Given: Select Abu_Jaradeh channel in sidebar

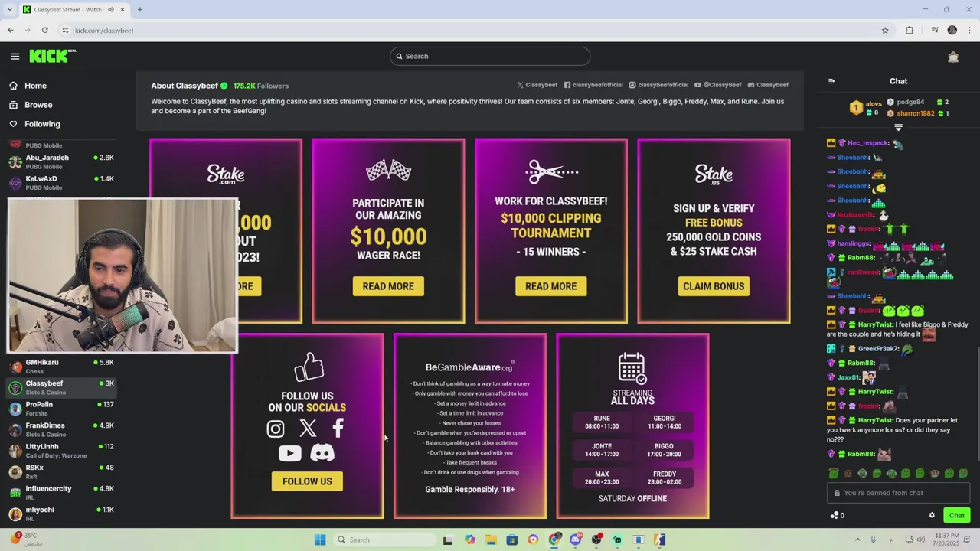Looking at the screenshot, I should point(61,161).
